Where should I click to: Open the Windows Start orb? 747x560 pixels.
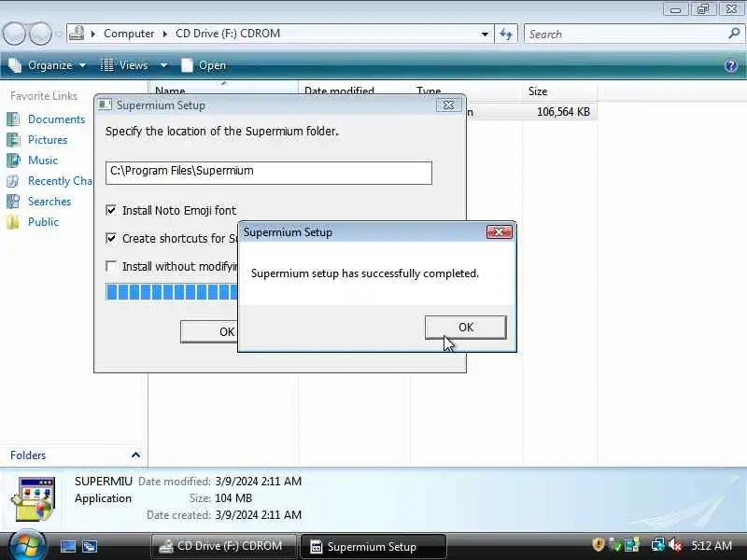(26, 546)
